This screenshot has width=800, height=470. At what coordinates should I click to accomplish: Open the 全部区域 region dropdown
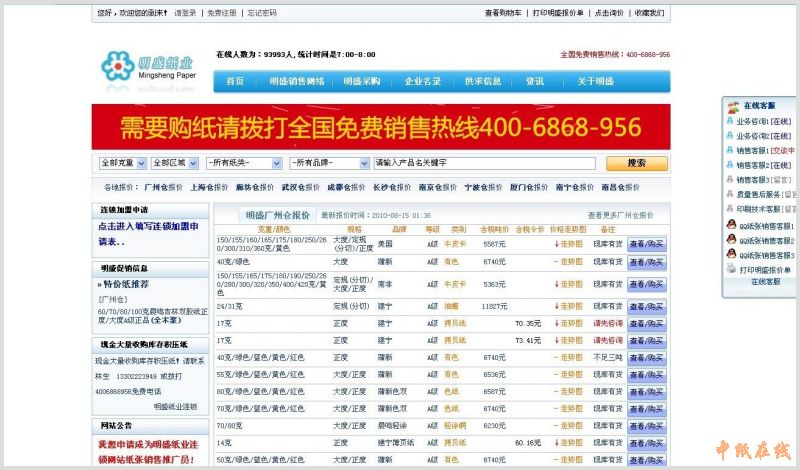click(175, 162)
